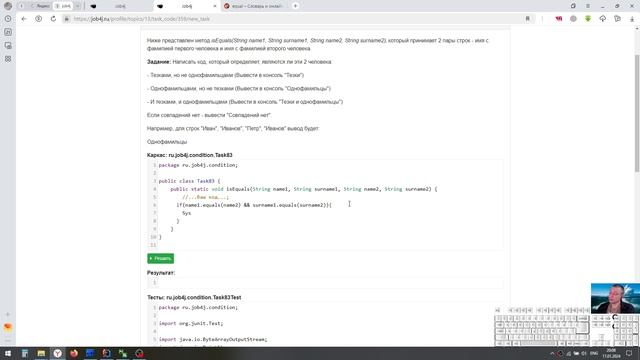Click the sidebar screen-shaped icon
640x360 pixels.
[8, 45]
